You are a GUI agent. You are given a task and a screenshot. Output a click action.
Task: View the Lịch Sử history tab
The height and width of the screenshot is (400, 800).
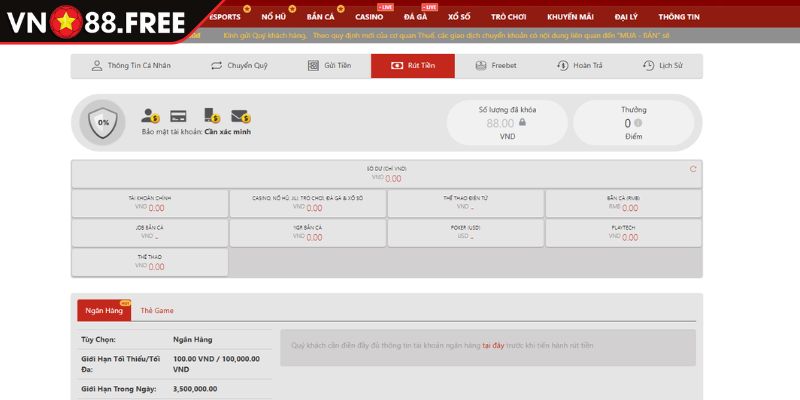point(663,66)
